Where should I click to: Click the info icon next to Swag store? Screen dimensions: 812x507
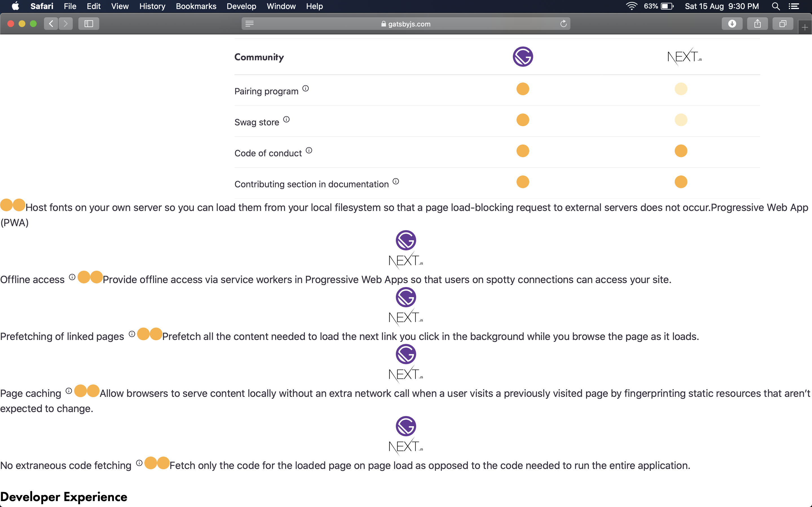(286, 120)
